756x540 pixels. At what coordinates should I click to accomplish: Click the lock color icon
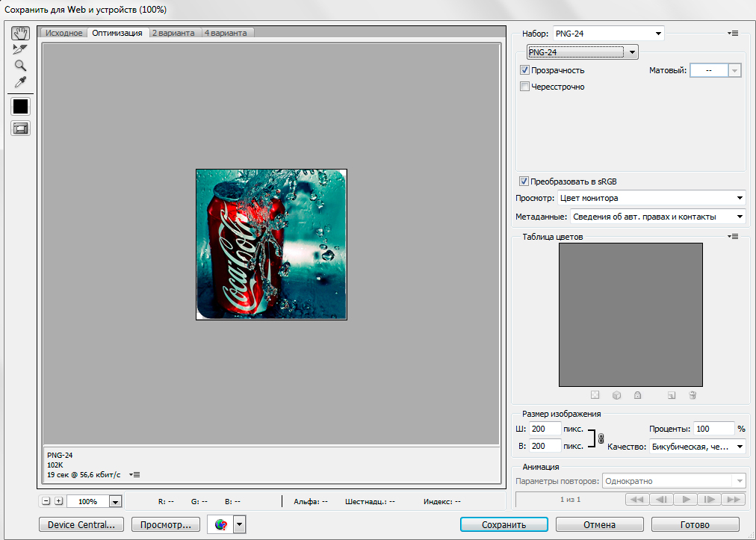(637, 395)
